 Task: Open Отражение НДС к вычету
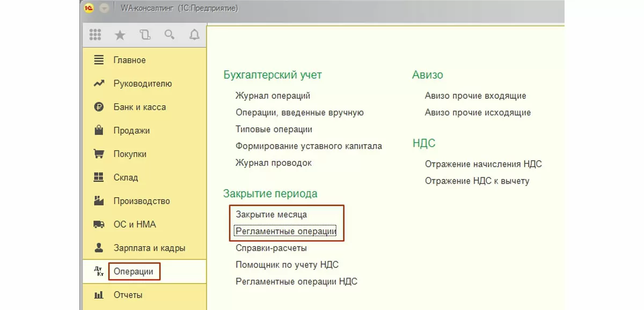coord(477,181)
